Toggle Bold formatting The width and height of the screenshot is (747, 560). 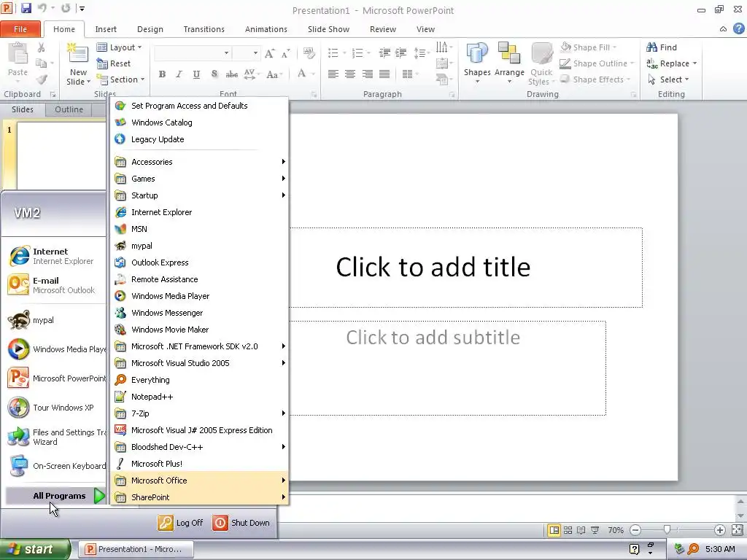tap(162, 74)
